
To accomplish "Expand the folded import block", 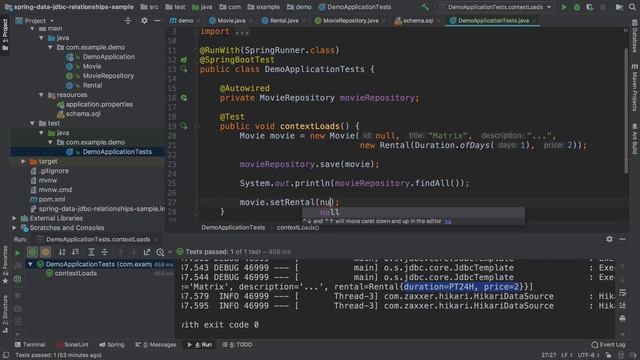I will [241, 31].
